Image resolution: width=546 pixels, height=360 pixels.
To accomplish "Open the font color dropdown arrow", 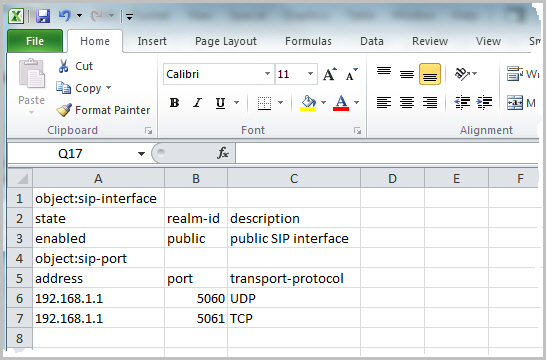I will [357, 102].
